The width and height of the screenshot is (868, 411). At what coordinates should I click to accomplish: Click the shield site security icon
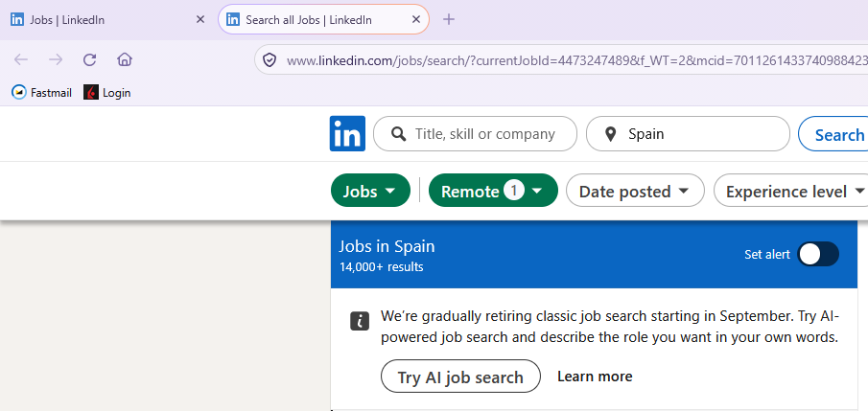(x=270, y=59)
